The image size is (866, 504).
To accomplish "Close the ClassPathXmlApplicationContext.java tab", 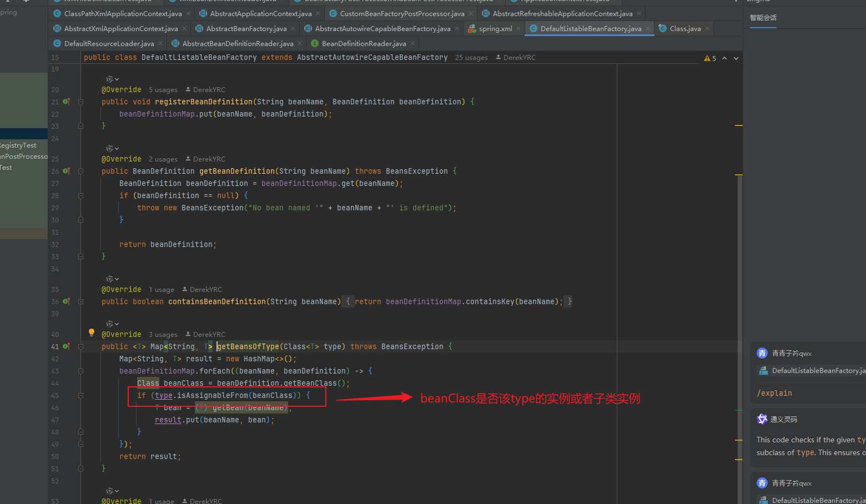I will pyautogui.click(x=188, y=13).
